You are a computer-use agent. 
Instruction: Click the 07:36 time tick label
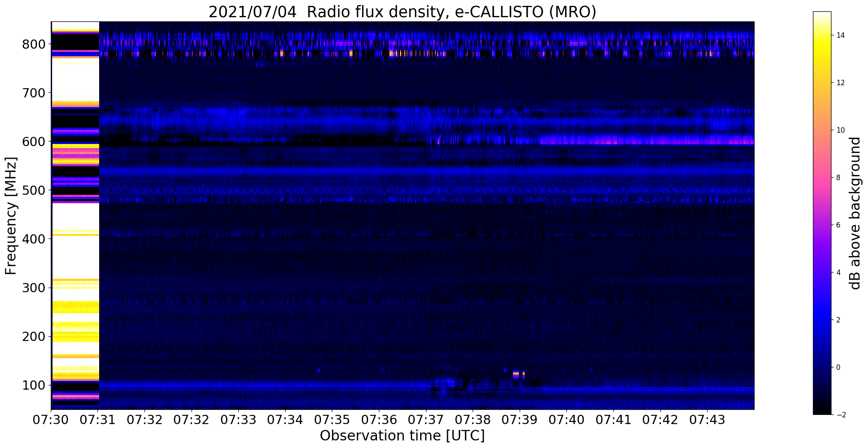click(x=379, y=420)
